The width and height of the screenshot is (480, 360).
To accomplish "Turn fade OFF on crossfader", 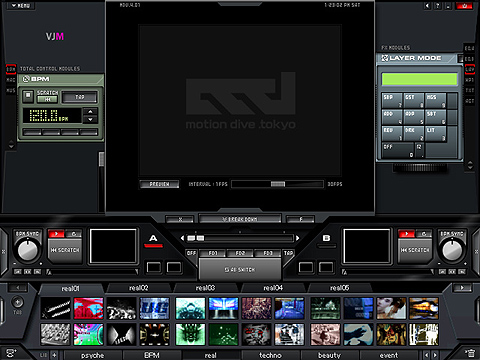I will click(x=191, y=253).
